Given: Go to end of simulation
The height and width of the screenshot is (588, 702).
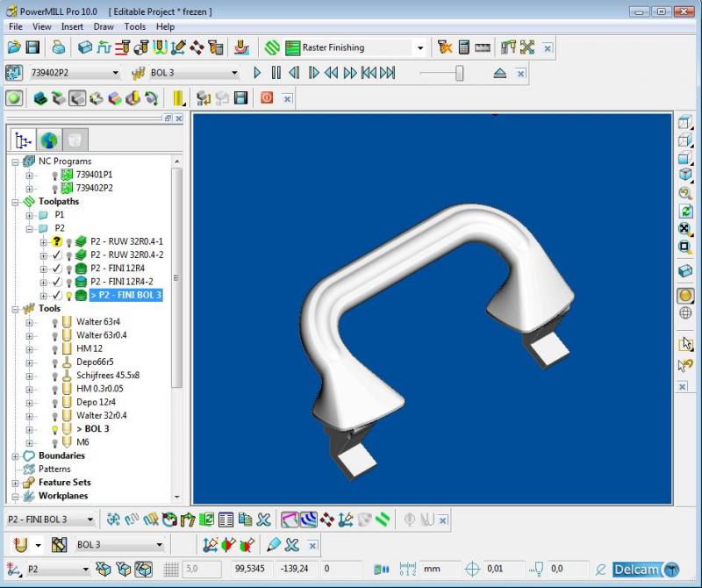Looking at the screenshot, I should 388,73.
